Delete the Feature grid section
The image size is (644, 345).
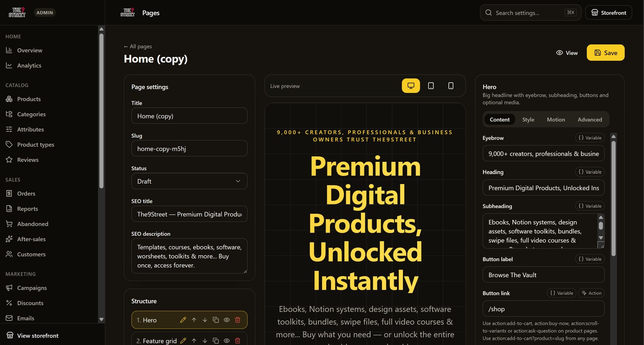click(x=237, y=341)
